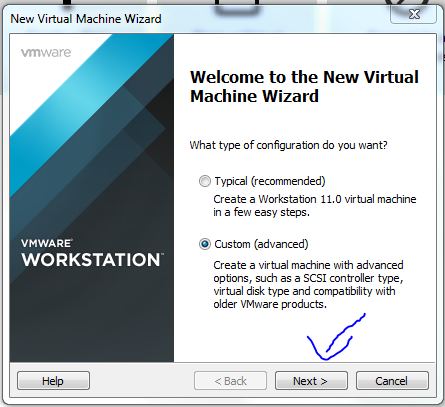445x407 pixels.
Task: Click the vmware logo in the banner
Action: pos(46,53)
